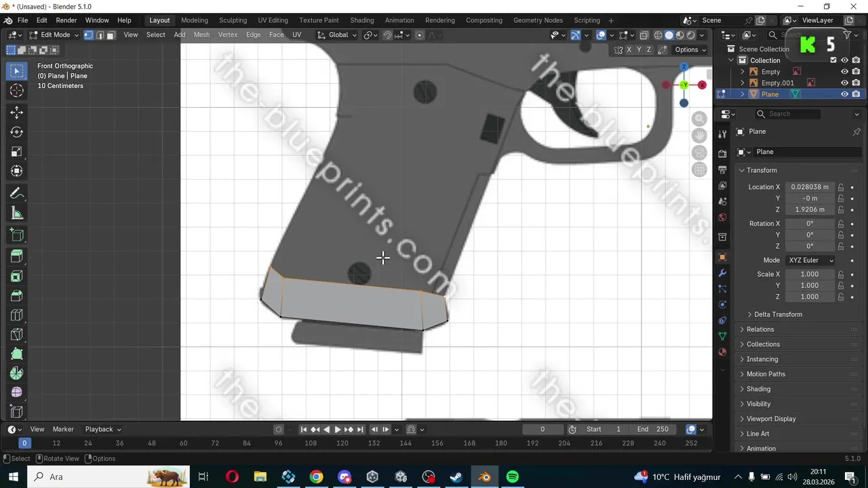Image resolution: width=868 pixels, height=488 pixels.
Task: Jump to the timeline end frame
Action: [x=360, y=430]
